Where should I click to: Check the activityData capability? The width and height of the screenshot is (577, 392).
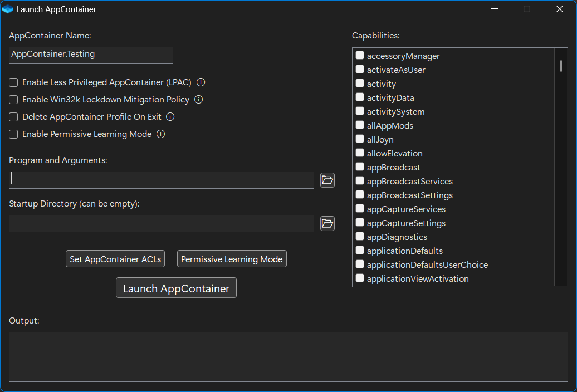click(x=360, y=97)
